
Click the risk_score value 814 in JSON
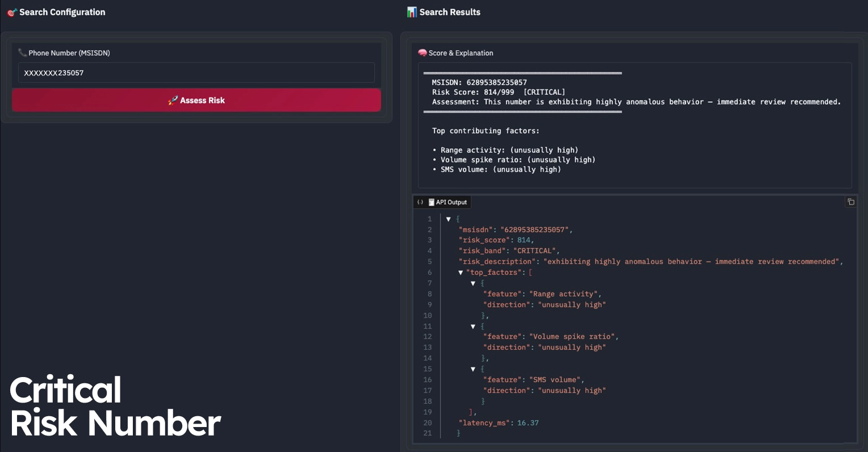[x=524, y=240]
